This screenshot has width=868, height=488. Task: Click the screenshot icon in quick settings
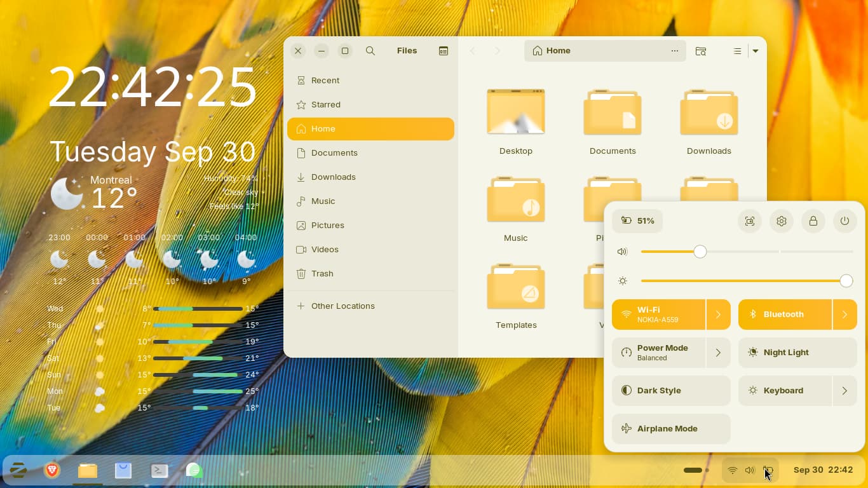coord(750,221)
